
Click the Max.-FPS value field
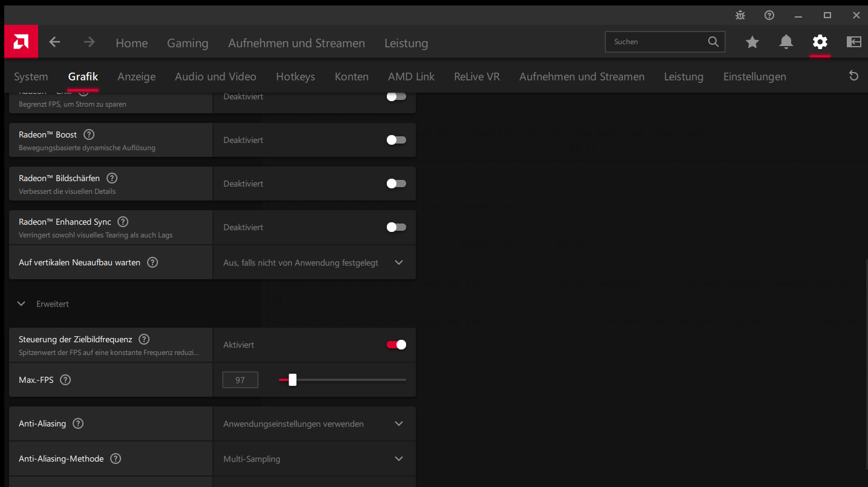[x=240, y=380]
